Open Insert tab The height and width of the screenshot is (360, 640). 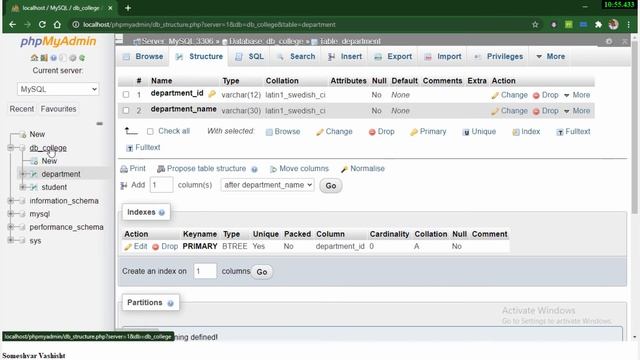pos(345,56)
